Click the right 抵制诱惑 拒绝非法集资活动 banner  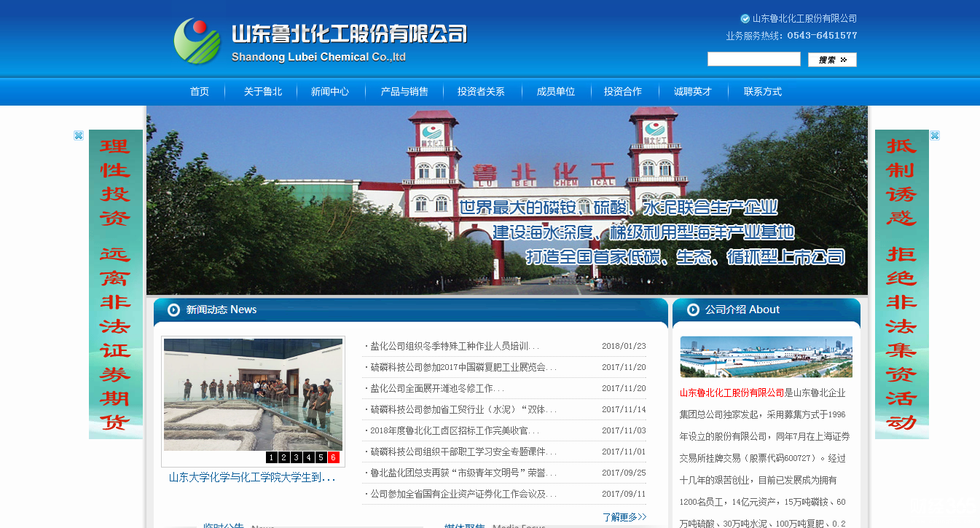coord(902,284)
